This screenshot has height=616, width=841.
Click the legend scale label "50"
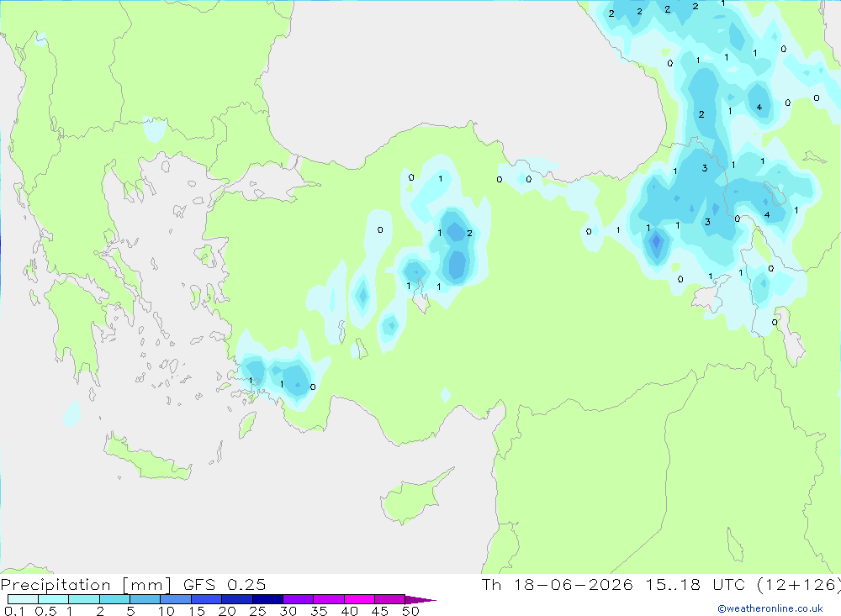410,611
